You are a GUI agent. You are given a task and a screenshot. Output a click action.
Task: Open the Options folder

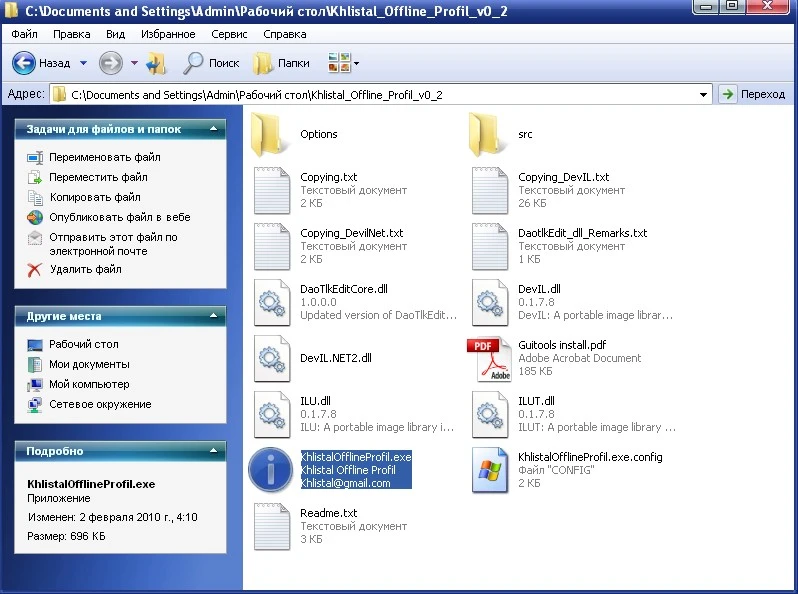click(271, 133)
